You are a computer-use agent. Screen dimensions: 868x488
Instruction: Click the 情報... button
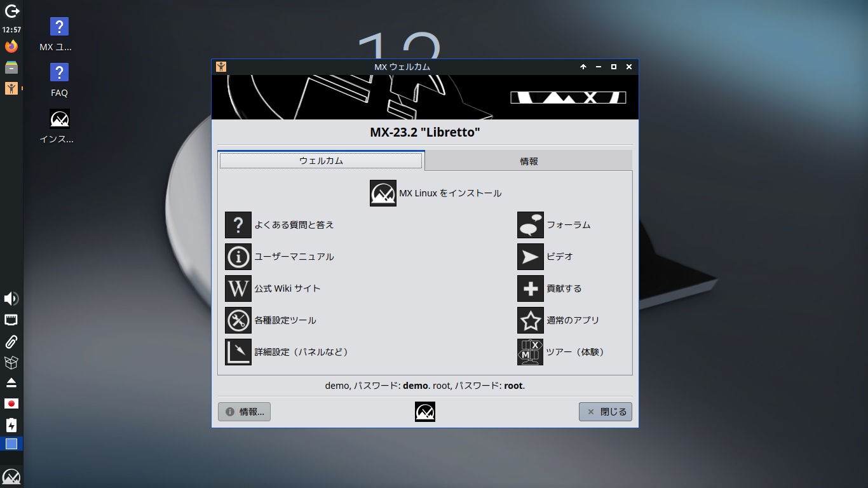[x=245, y=412]
